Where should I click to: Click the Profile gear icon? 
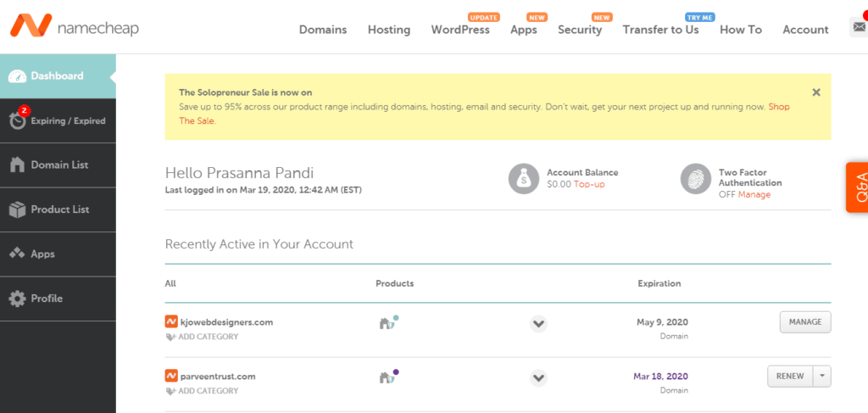(18, 299)
